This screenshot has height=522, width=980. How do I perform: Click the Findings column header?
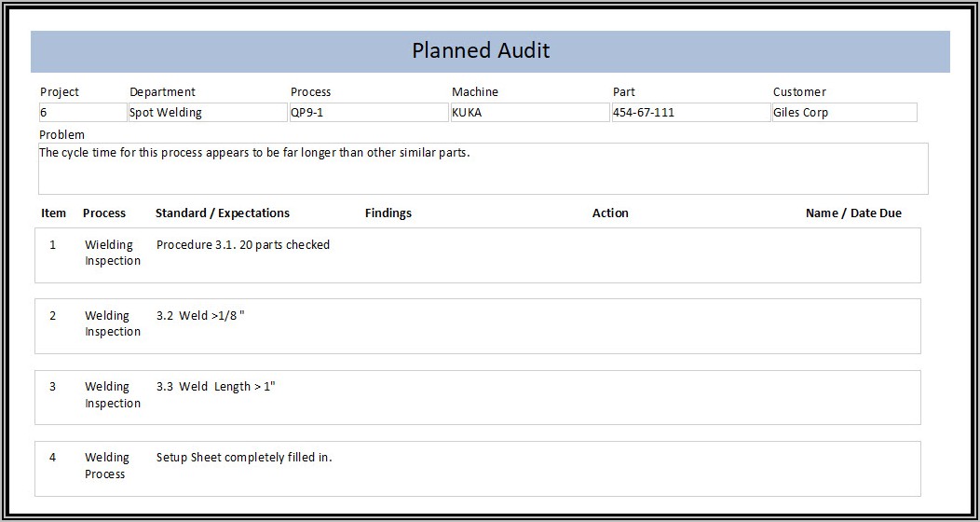coord(388,213)
